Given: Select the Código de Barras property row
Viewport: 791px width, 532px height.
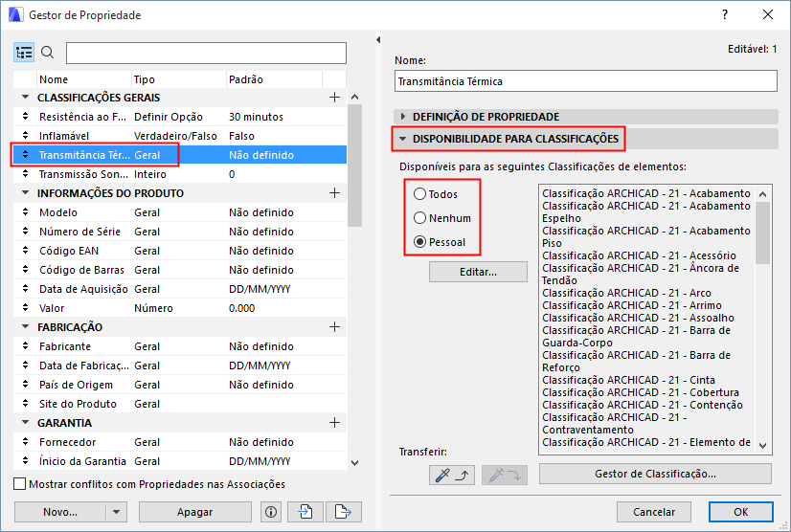Looking at the screenshot, I should click(x=180, y=270).
